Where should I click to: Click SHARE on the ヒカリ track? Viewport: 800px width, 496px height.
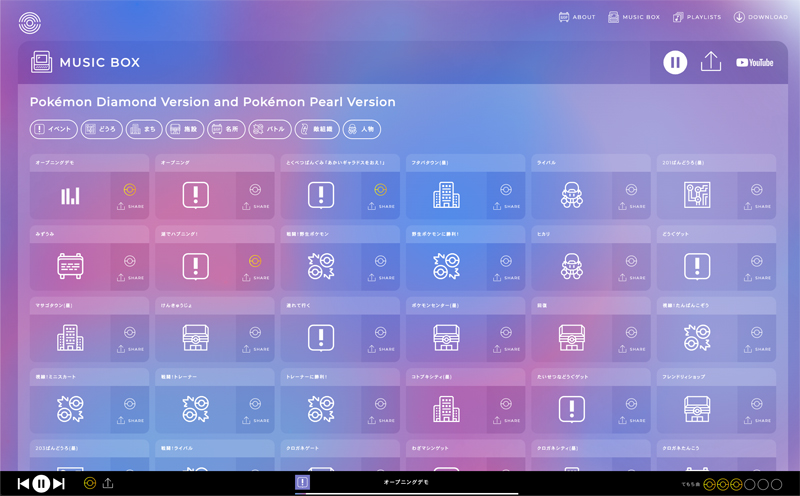(x=631, y=277)
